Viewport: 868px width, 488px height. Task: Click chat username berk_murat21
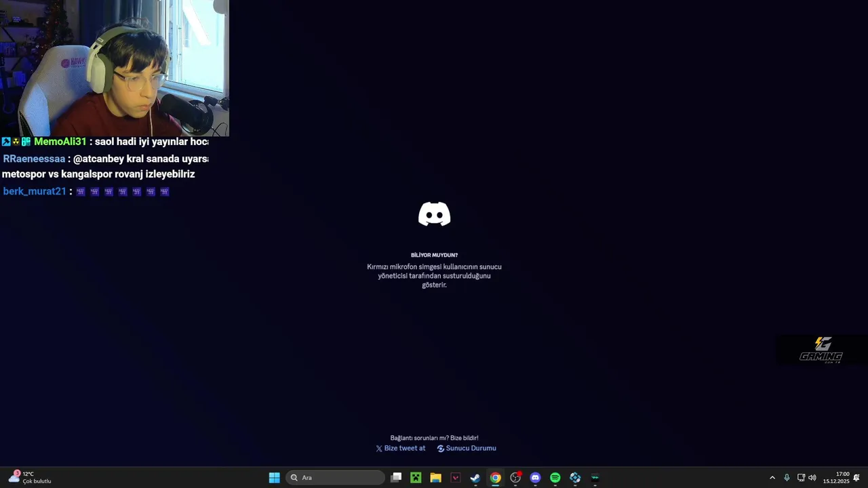click(x=35, y=191)
